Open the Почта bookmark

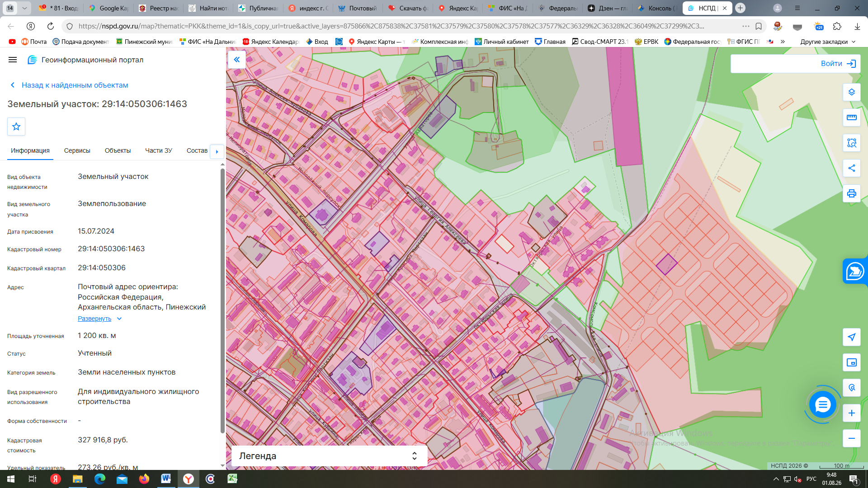coord(34,42)
